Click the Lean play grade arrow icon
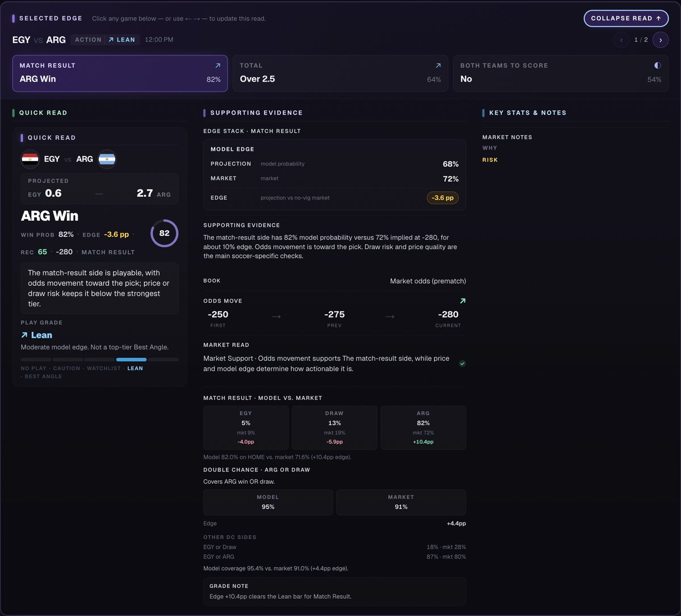The width and height of the screenshot is (681, 616). [24, 335]
